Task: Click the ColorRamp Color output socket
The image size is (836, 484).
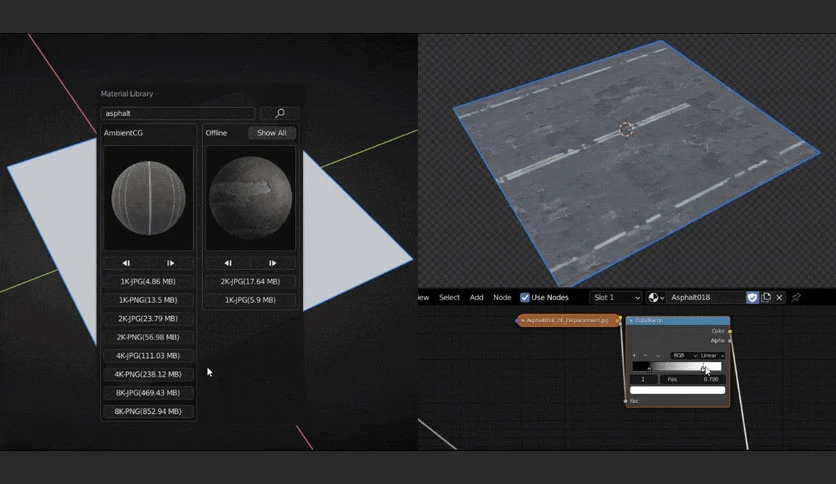Action: [x=730, y=331]
